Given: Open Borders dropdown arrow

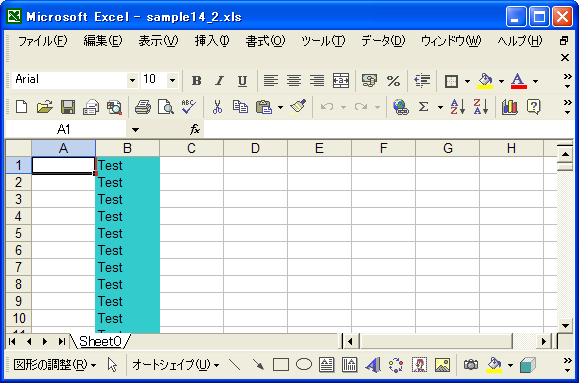Looking at the screenshot, I should pyautogui.click(x=467, y=81).
